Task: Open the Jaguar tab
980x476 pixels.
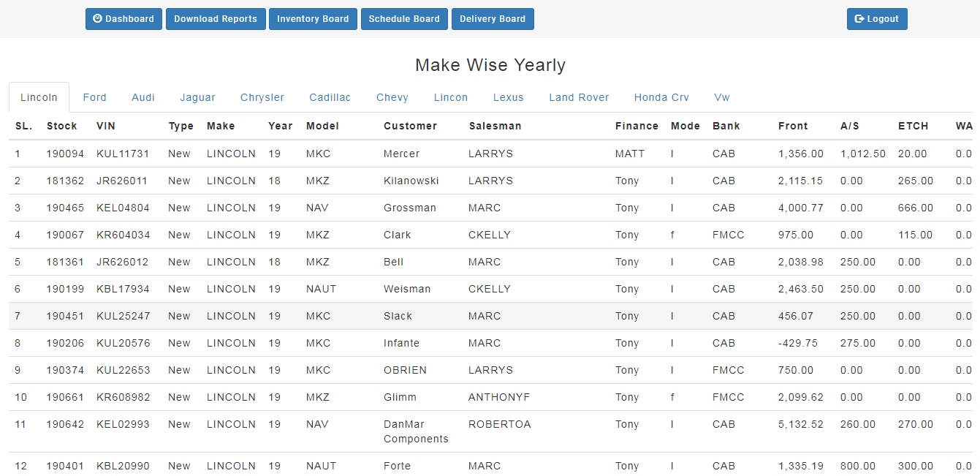Action: (197, 97)
